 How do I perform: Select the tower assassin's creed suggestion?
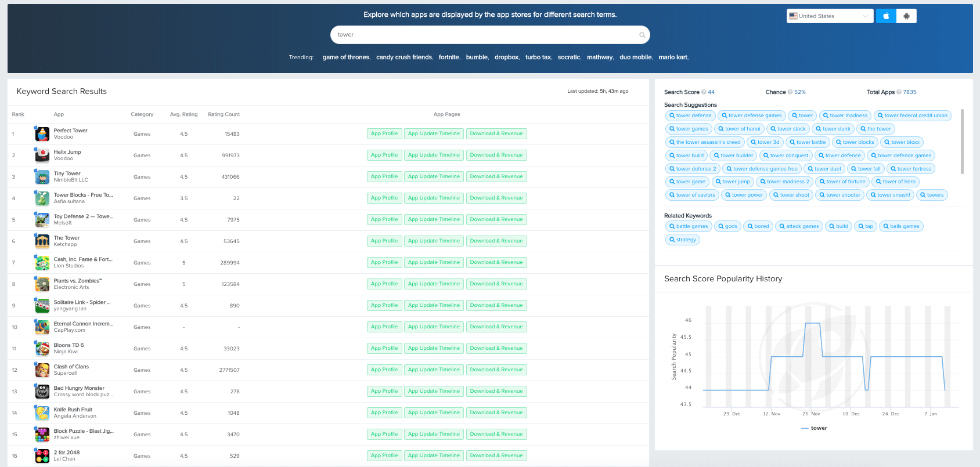coord(705,142)
